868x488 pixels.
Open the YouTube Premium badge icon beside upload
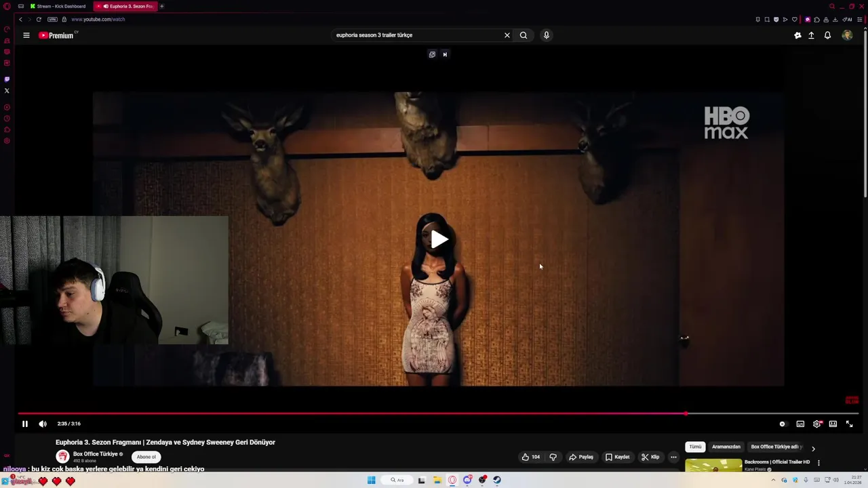[x=797, y=35]
